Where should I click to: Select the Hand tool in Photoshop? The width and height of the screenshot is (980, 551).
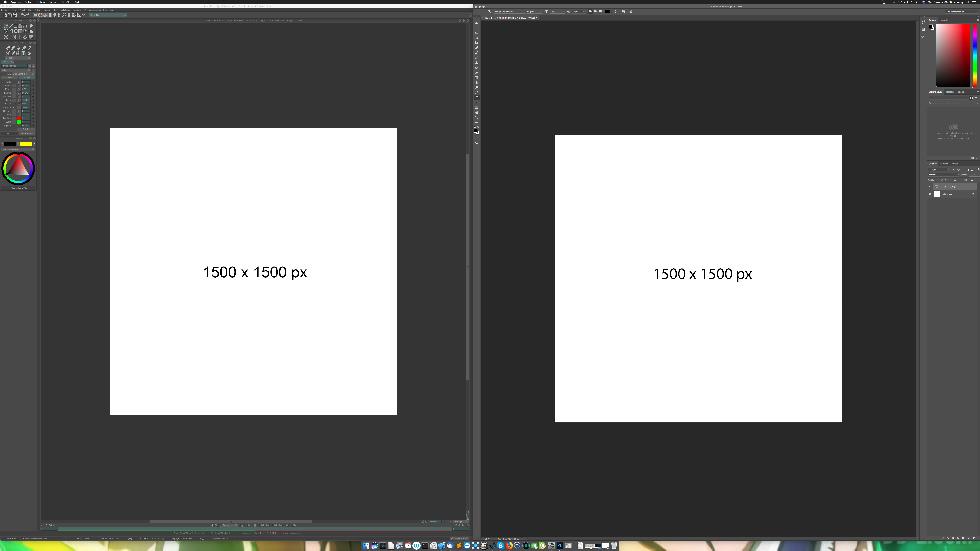coord(476,112)
